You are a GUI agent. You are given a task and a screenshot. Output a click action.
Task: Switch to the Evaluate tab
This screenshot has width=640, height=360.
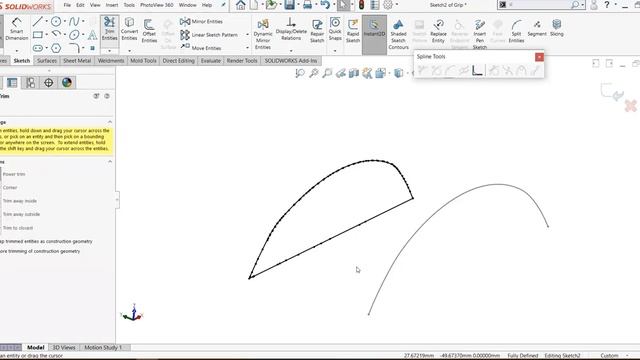click(x=211, y=60)
